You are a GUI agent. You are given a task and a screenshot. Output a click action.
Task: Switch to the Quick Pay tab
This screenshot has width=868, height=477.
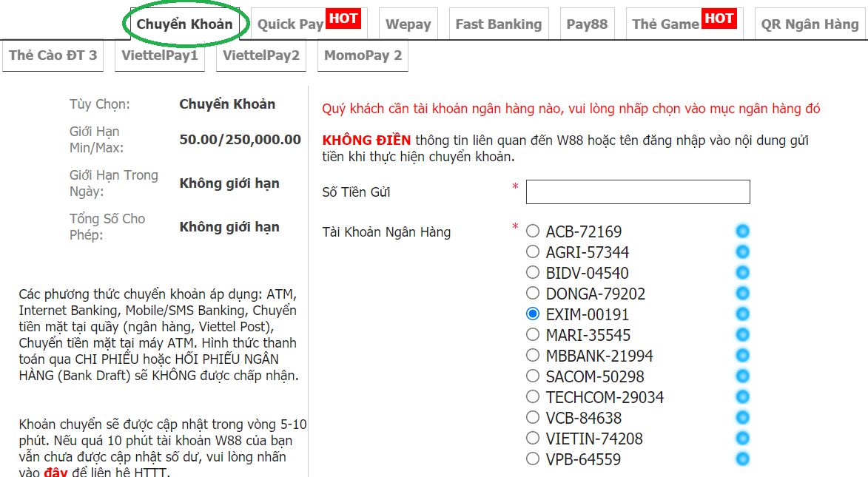tap(309, 24)
